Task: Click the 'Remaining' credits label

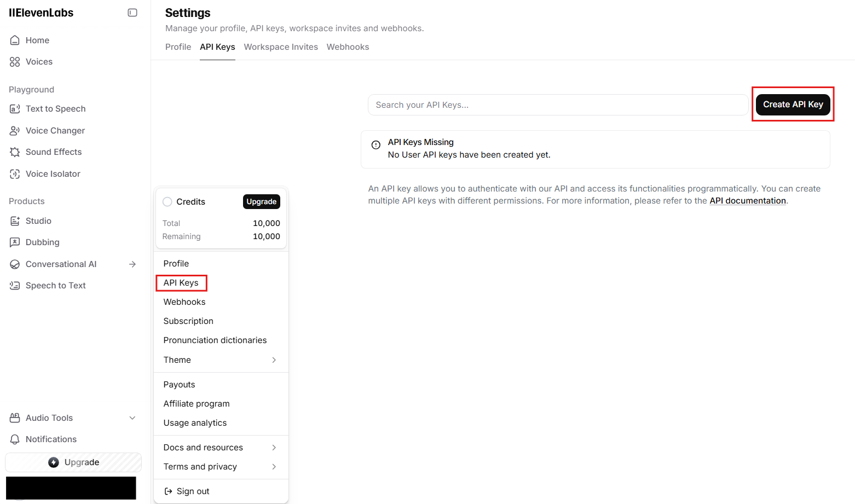Action: tap(181, 237)
